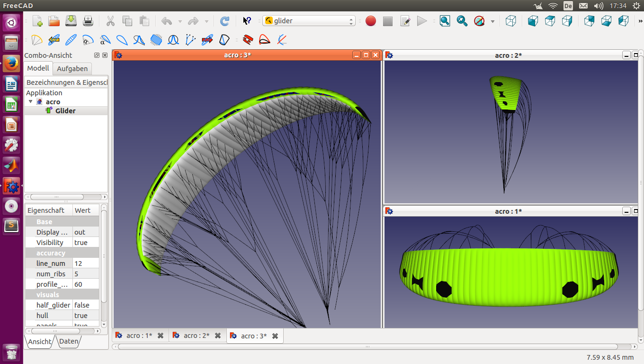Screen dimensions: 644x364
Task: Click the red and blue crossing curves icon
Action: point(282,40)
